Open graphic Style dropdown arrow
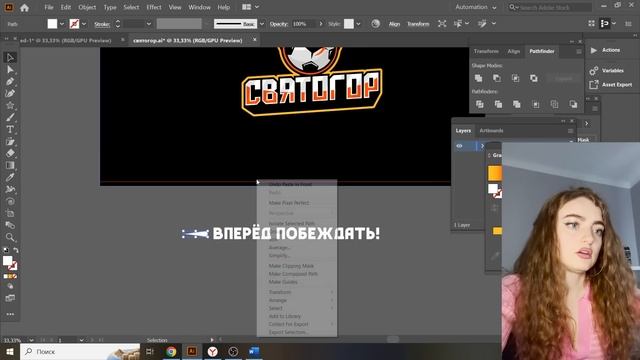Viewport: 640px width, 360px height. pos(358,24)
